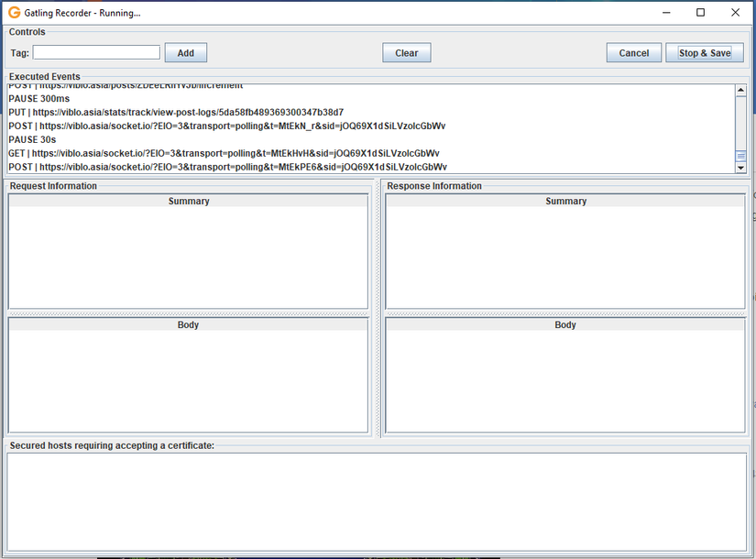This screenshot has height=559, width=756.
Task: Select POST socket.io event with t=MtEkPE6
Action: (371, 167)
